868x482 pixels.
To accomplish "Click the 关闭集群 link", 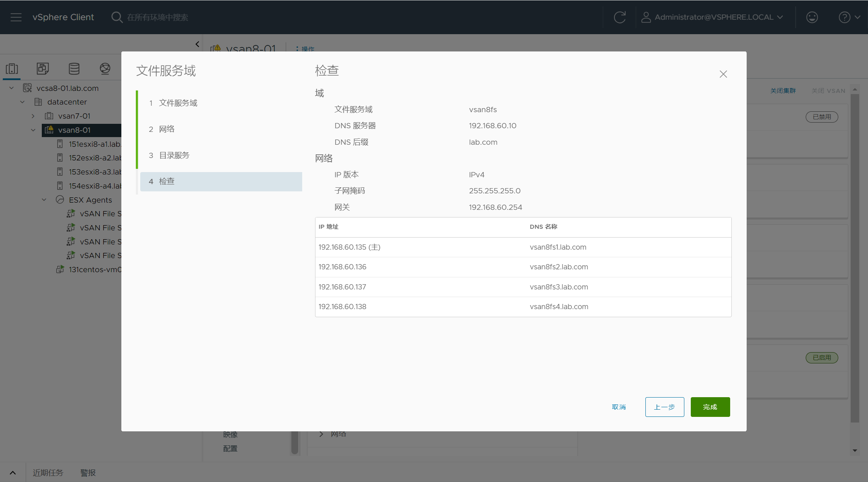I will click(783, 91).
